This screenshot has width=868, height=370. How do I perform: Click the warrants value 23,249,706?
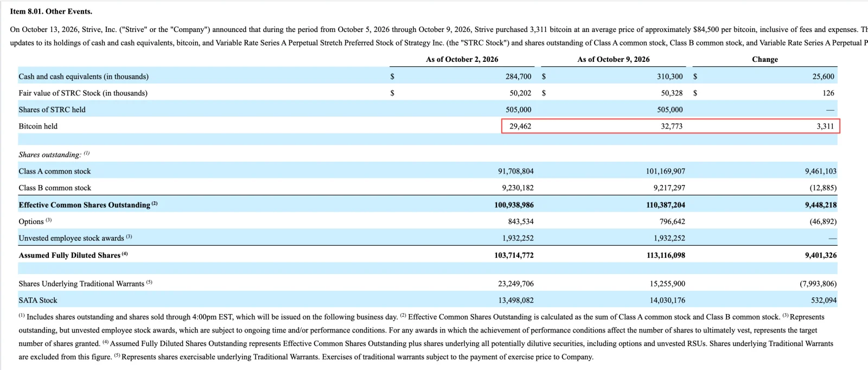coord(516,283)
